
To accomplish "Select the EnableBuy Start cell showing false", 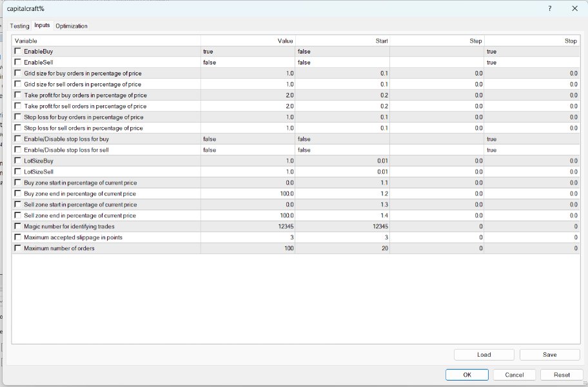I will (342, 52).
